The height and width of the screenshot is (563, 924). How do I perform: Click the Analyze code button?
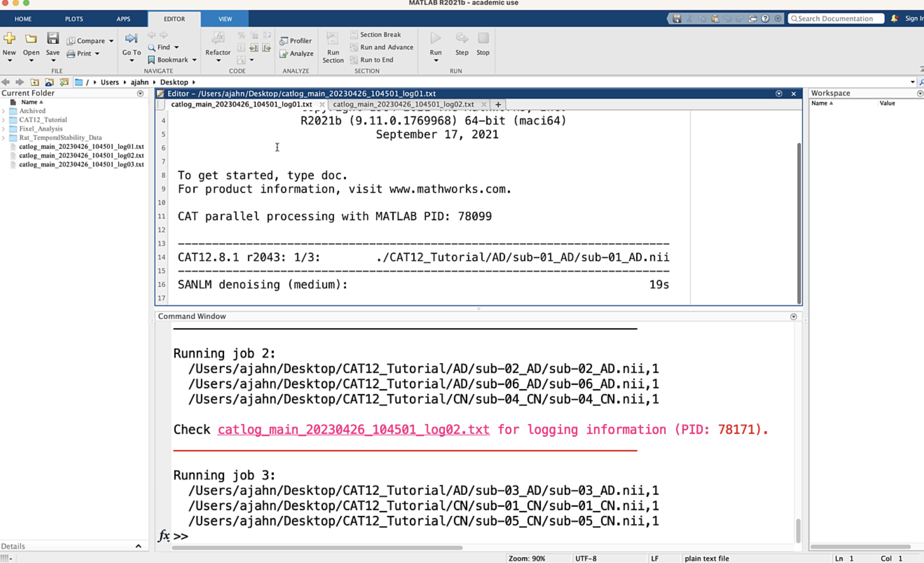click(x=296, y=53)
